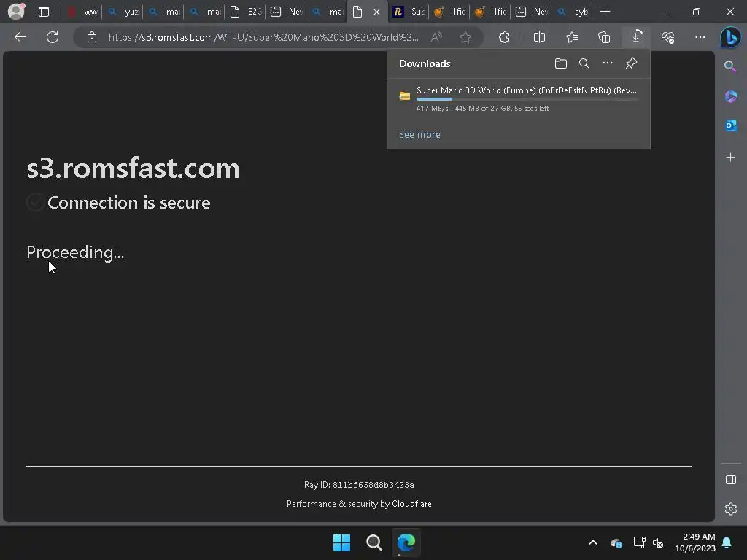
Task: Click the Ray ID text
Action: click(359, 485)
